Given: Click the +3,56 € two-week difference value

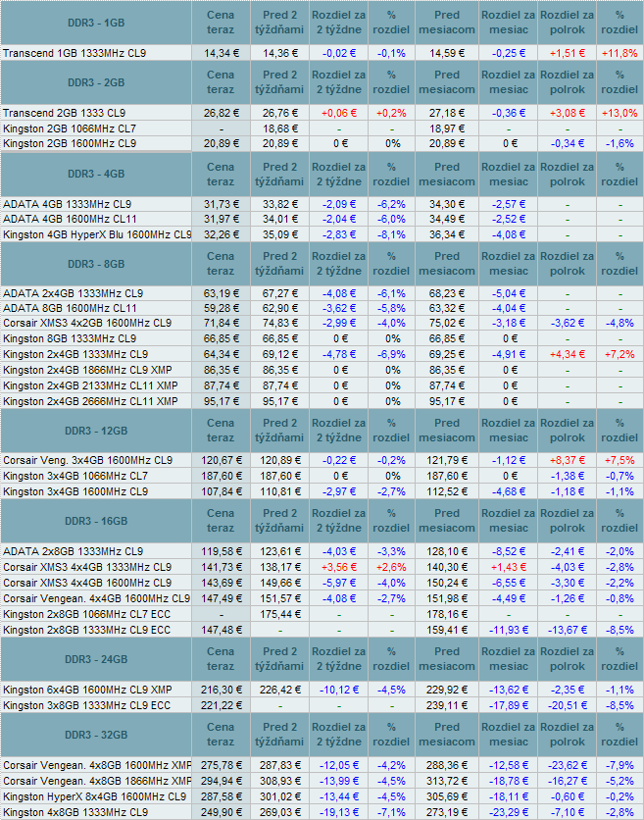Looking at the screenshot, I should pyautogui.click(x=339, y=567).
